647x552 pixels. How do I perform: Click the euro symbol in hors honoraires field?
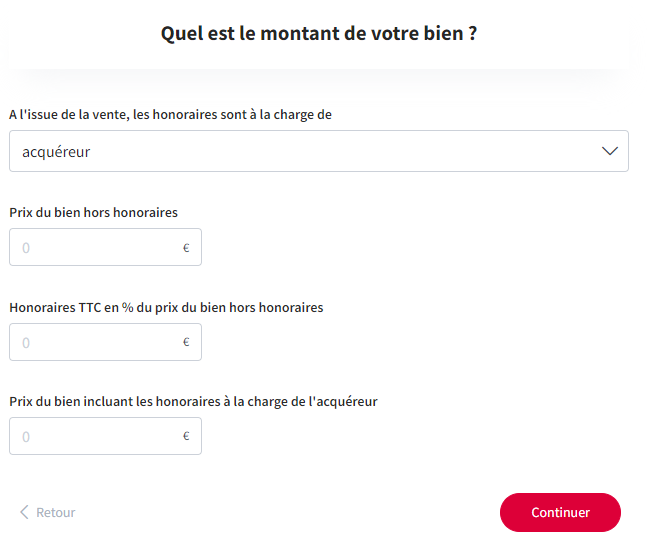[186, 248]
